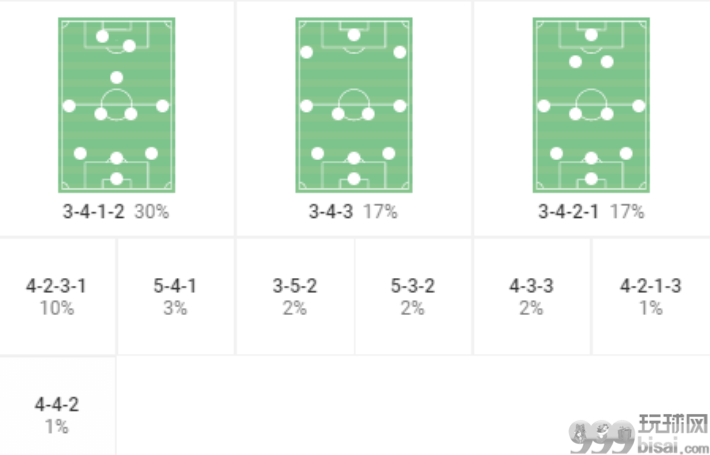Open the 4-3-3 formation tile
The height and width of the screenshot is (455, 710).
(x=532, y=297)
